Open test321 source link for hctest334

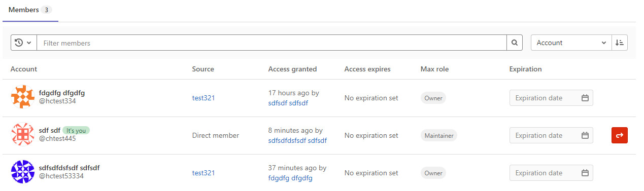[204, 98]
